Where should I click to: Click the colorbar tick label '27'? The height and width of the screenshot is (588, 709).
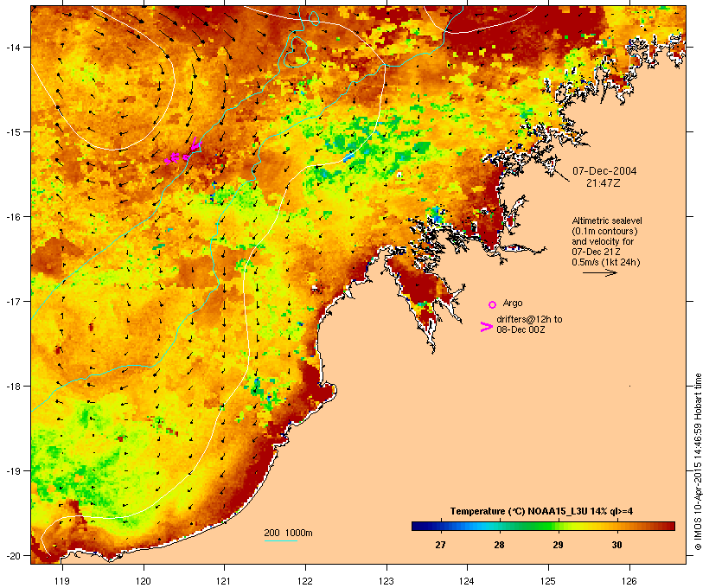(440, 545)
